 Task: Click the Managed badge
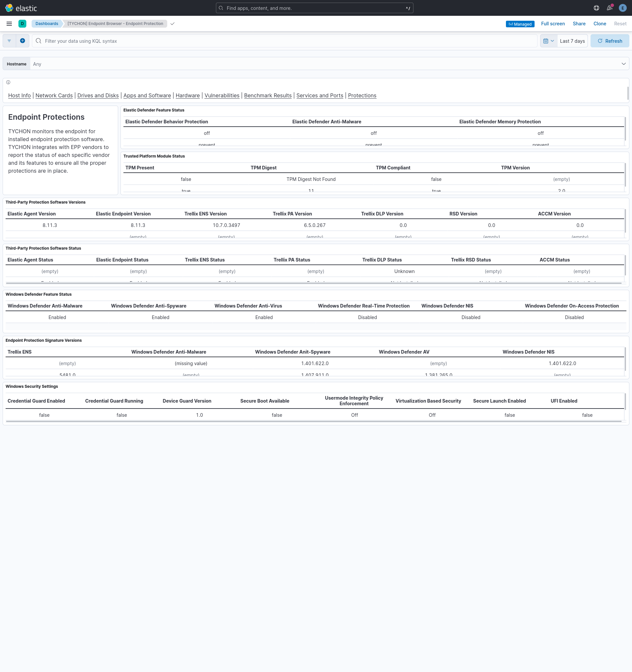(520, 24)
